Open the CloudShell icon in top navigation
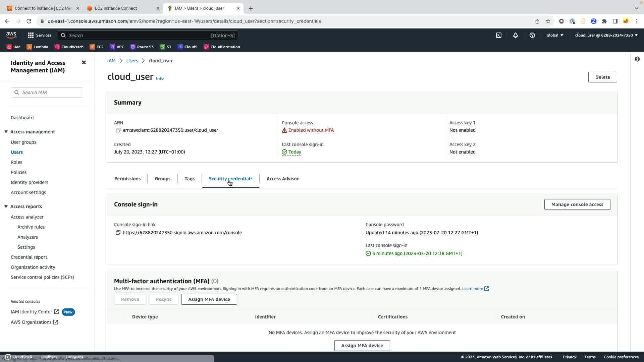Image resolution: width=644 pixels, height=362 pixels. pyautogui.click(x=498, y=35)
